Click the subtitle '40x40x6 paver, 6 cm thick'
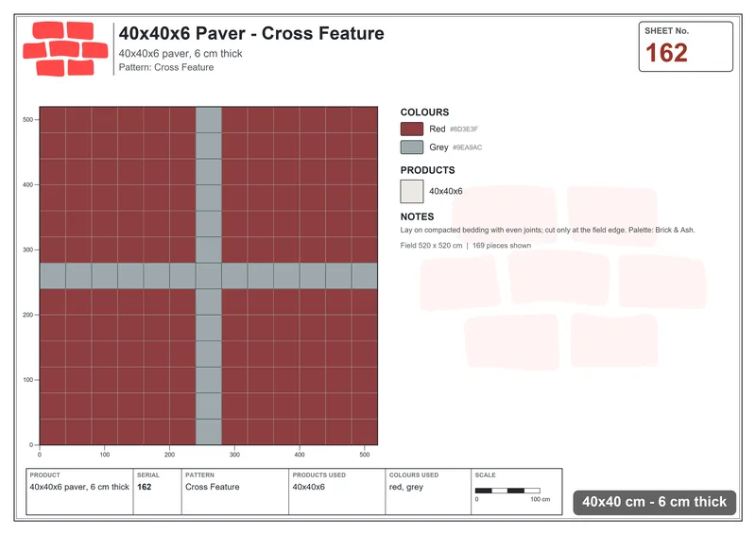The width and height of the screenshot is (756, 535). point(180,54)
